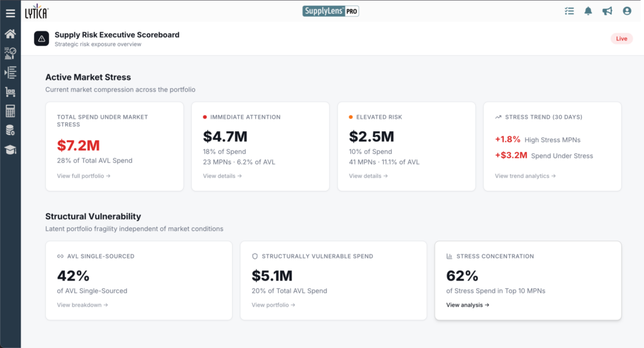Open the task checklist icon in the top bar
644x348 pixels.
click(x=569, y=11)
